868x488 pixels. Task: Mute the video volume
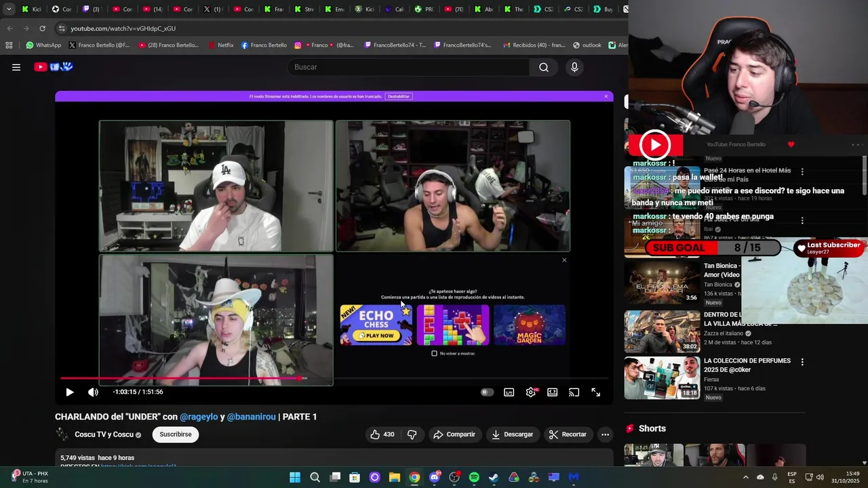pos(93,392)
